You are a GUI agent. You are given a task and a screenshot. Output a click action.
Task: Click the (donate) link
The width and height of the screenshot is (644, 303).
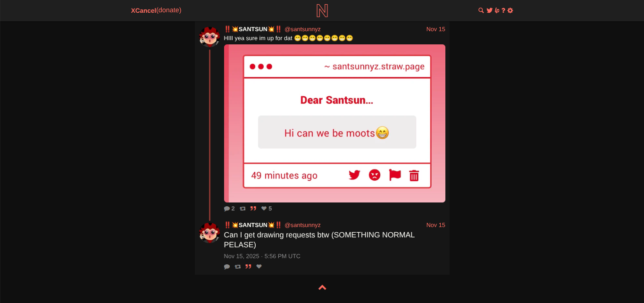tap(169, 10)
